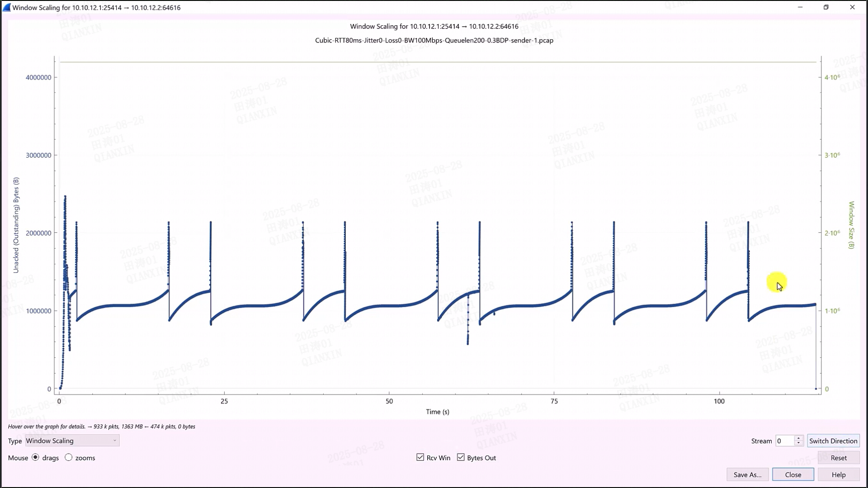This screenshot has width=868, height=488.
Task: Click the graph title with pcap filename
Action: pos(434,40)
